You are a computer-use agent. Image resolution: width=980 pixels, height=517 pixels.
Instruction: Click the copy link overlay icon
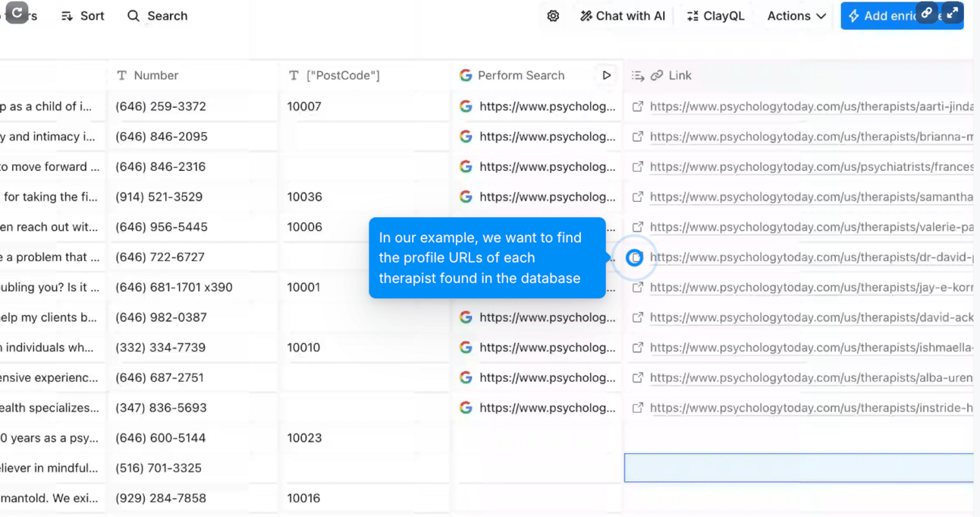point(926,13)
